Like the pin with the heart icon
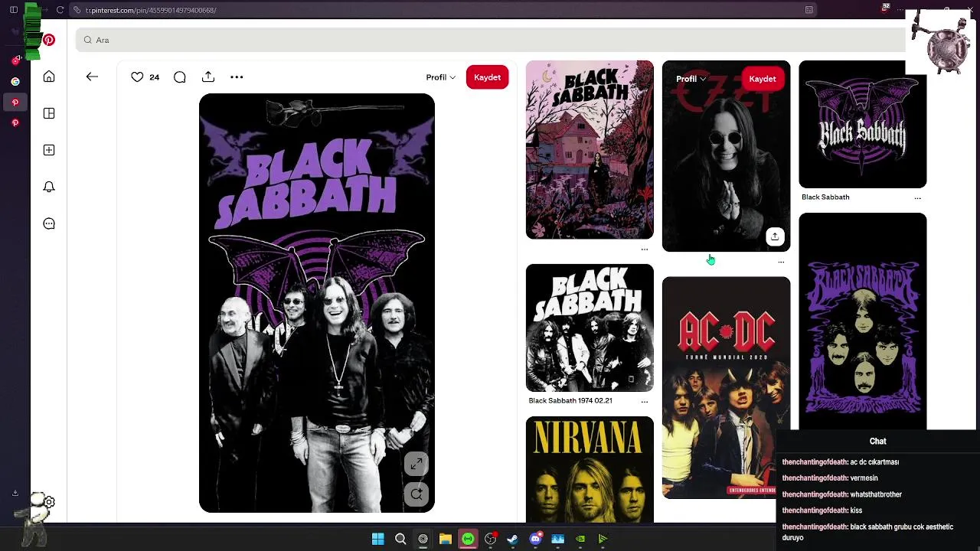Screen dimensions: 980x551 (137, 77)
